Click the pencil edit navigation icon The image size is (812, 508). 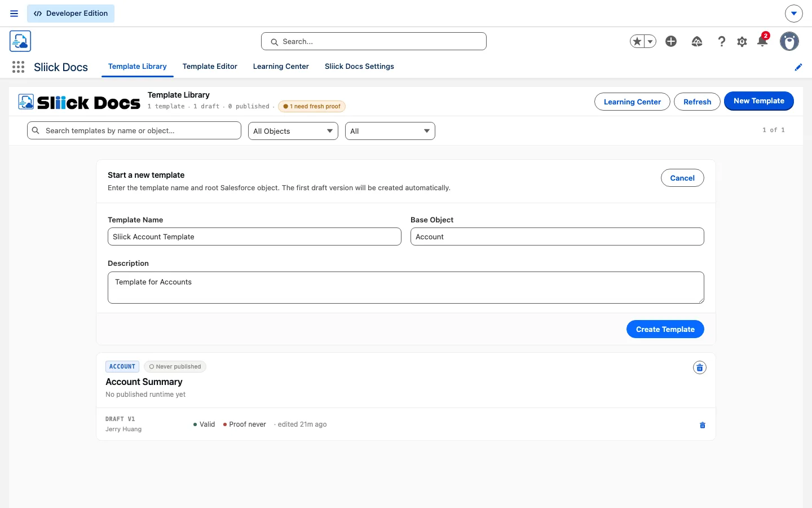tap(798, 67)
